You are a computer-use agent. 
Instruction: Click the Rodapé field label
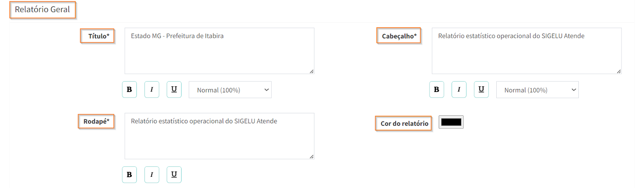96,121
